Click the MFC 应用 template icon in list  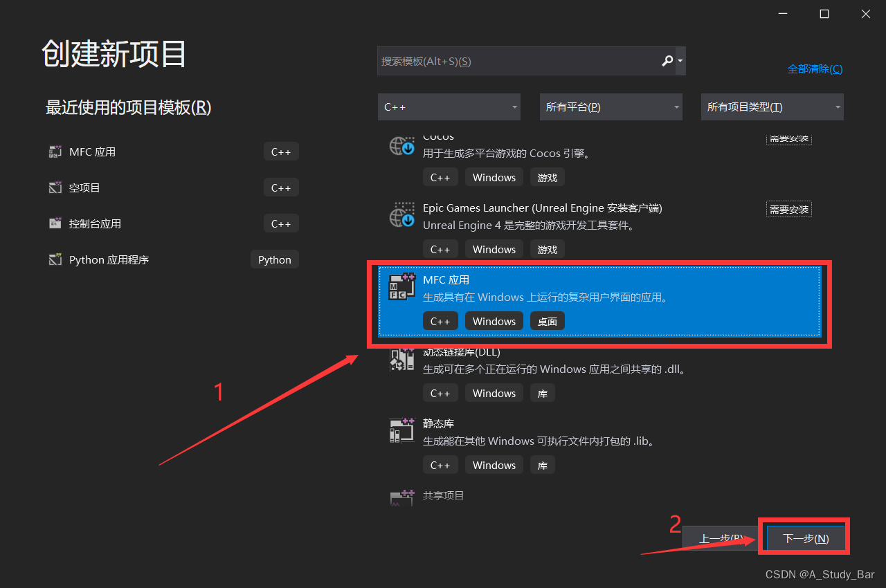coord(401,287)
